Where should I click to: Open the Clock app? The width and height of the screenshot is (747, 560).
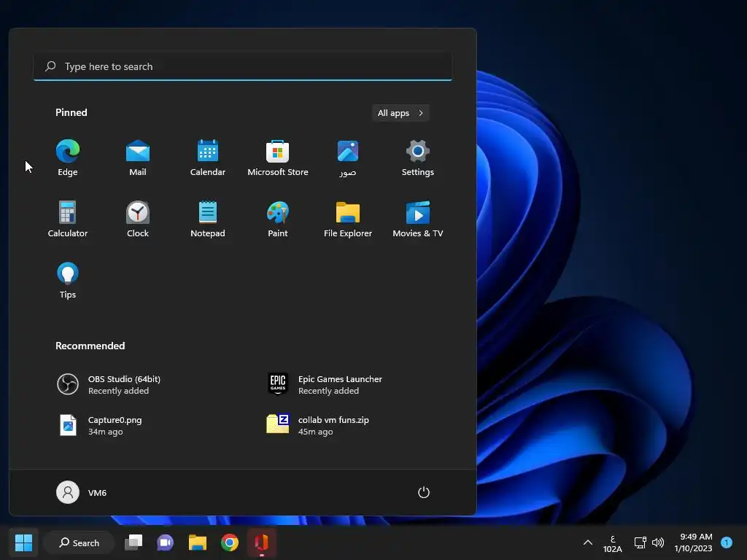138,219
